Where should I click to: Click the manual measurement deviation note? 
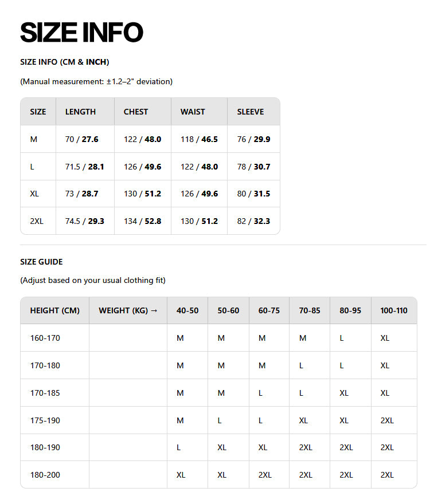(x=96, y=81)
